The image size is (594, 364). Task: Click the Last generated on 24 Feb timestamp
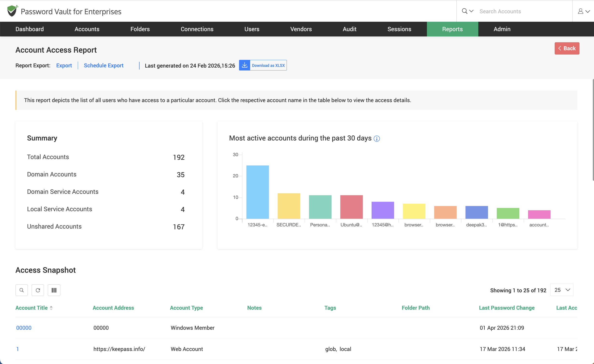tap(190, 66)
